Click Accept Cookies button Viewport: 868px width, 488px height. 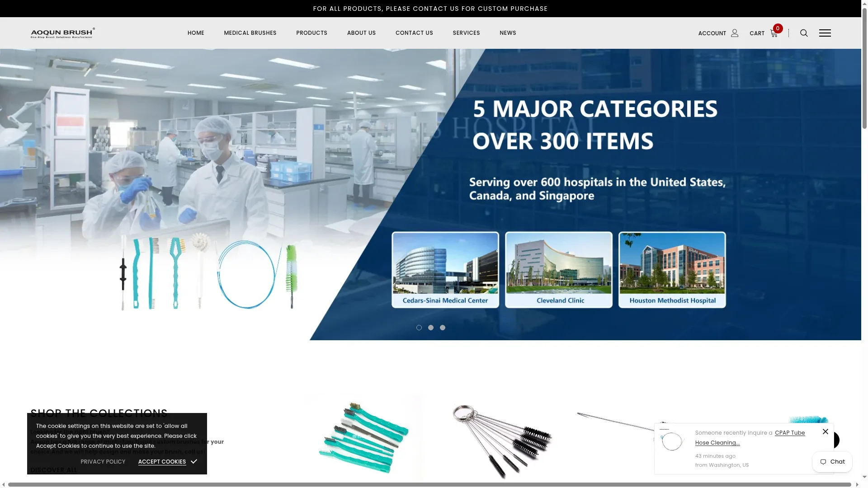[x=167, y=462]
